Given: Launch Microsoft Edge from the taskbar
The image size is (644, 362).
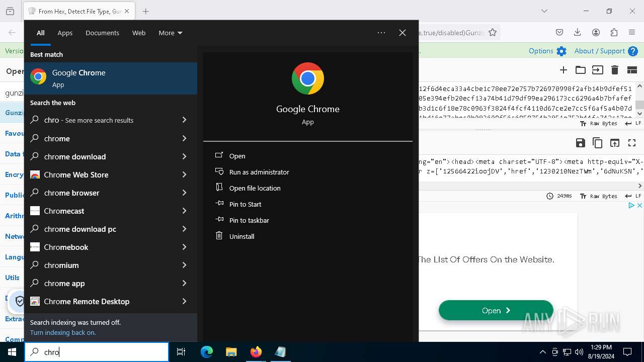Looking at the screenshot, I should pos(207,352).
